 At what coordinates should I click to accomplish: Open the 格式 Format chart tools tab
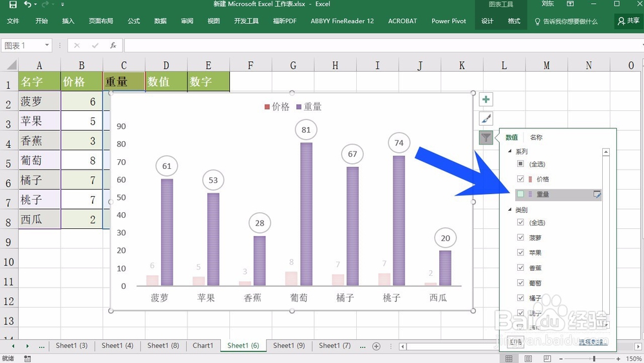[514, 21]
